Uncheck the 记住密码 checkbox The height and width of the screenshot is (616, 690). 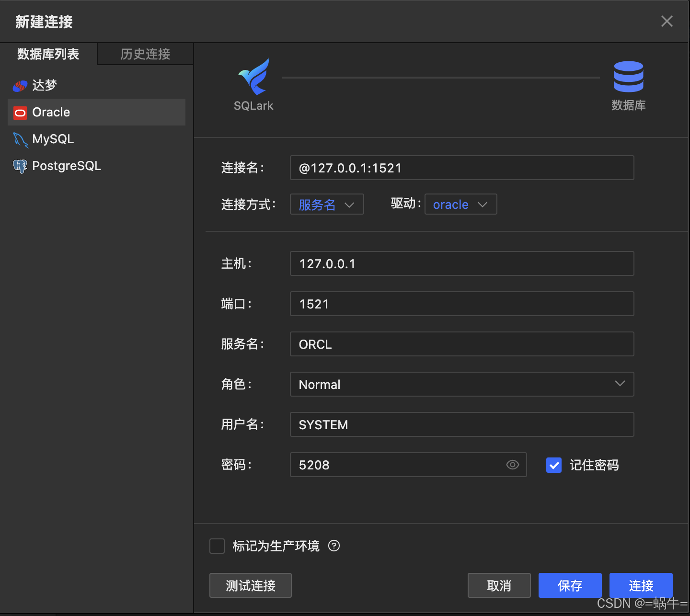tap(554, 465)
